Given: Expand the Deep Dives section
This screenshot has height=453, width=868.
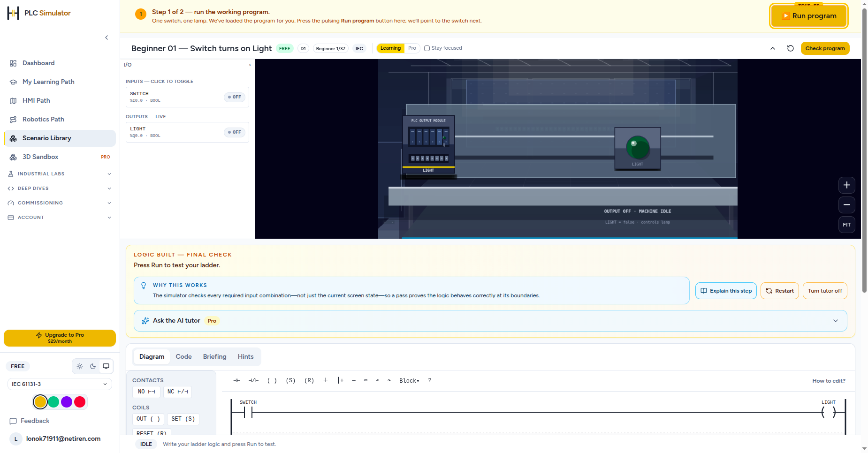Looking at the screenshot, I should click(x=60, y=189).
